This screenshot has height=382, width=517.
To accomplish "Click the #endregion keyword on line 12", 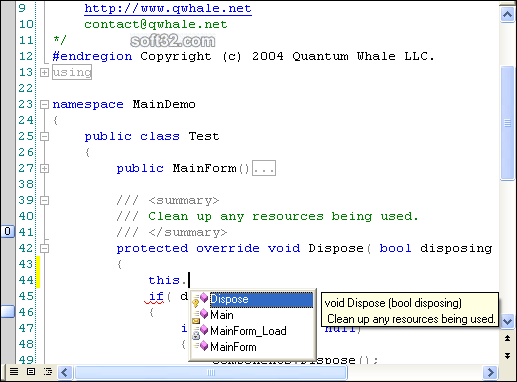I will point(92,56).
